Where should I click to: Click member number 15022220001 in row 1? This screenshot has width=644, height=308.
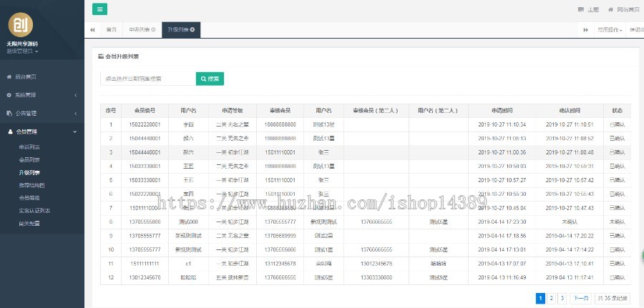click(x=145, y=124)
